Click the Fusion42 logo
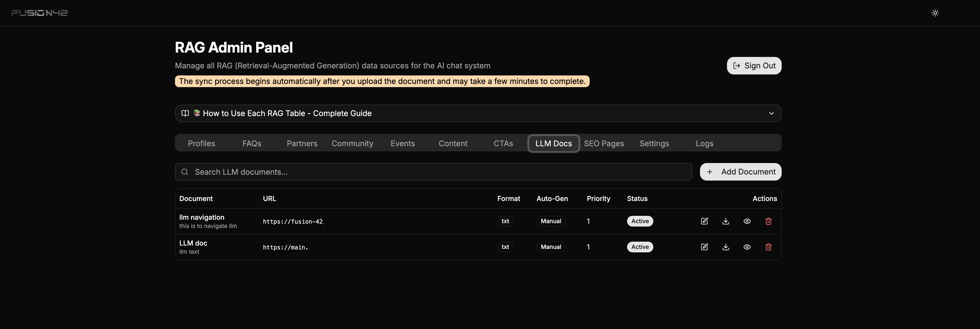Viewport: 980px width, 329px height. point(40,13)
